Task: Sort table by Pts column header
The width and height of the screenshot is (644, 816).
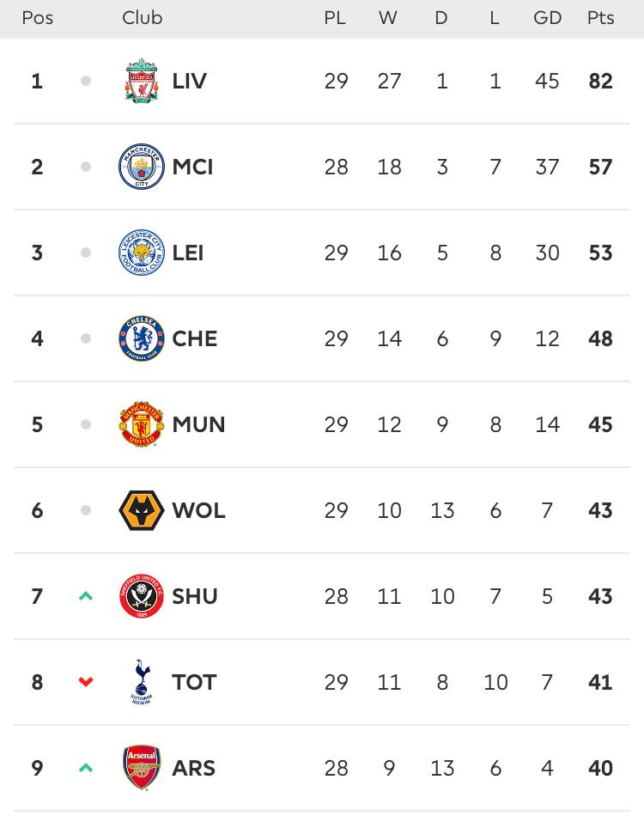Action: click(x=600, y=18)
